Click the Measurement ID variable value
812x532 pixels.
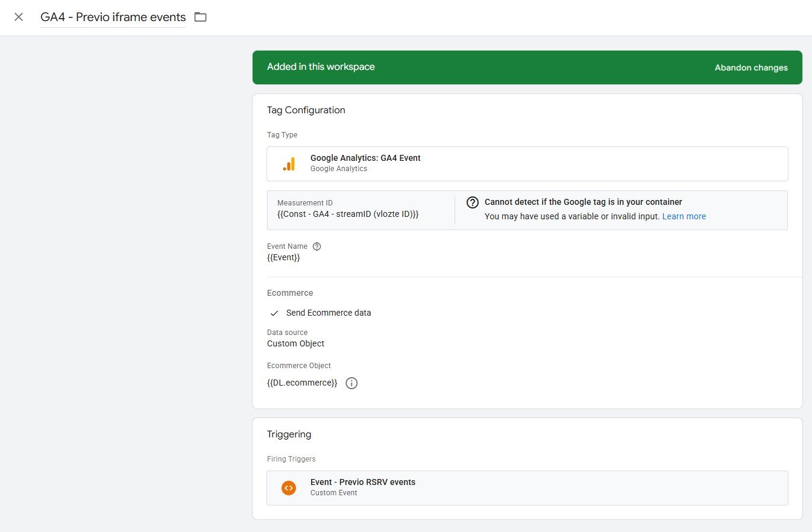(347, 214)
